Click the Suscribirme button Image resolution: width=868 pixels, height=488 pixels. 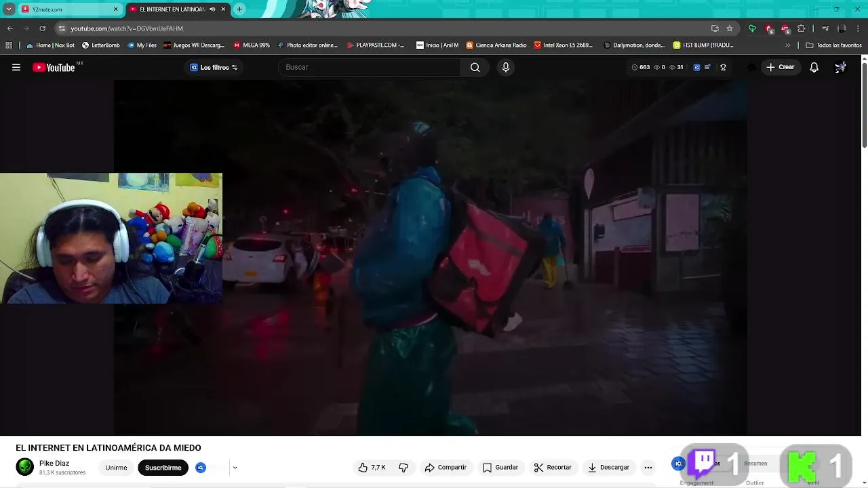(163, 468)
